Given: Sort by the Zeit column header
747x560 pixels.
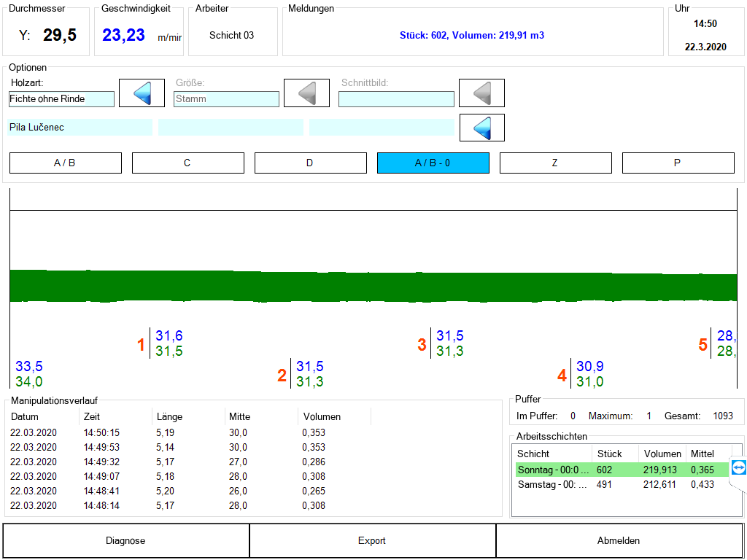Looking at the screenshot, I should [x=91, y=416].
